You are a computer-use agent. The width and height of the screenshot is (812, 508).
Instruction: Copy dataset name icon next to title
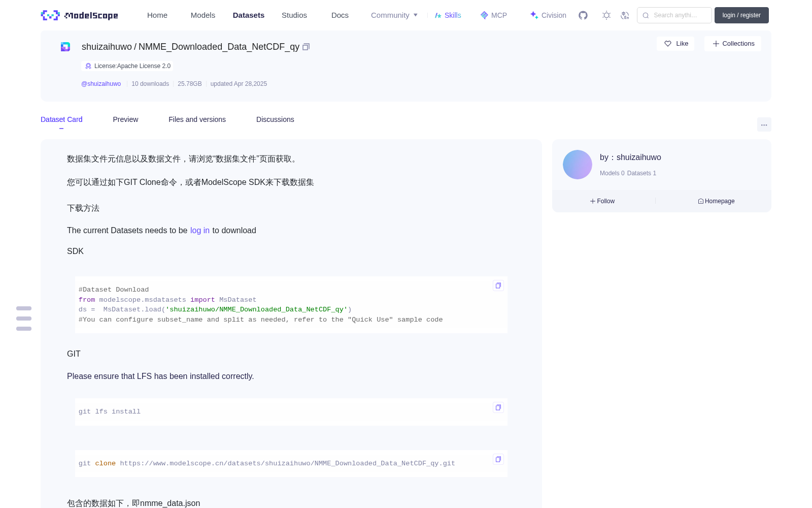pos(306,47)
